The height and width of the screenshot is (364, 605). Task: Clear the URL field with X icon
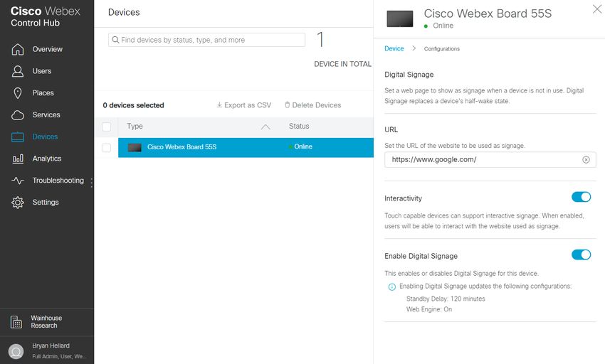click(586, 160)
